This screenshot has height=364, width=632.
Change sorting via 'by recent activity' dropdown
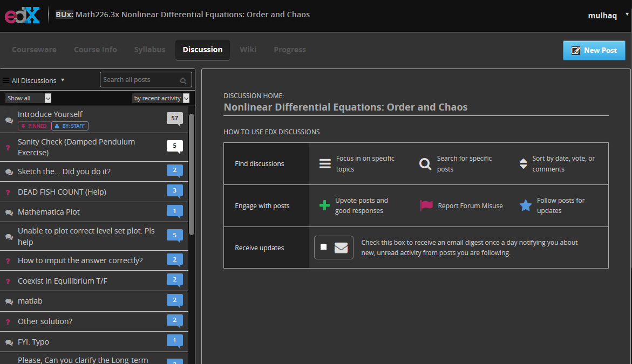coord(160,98)
